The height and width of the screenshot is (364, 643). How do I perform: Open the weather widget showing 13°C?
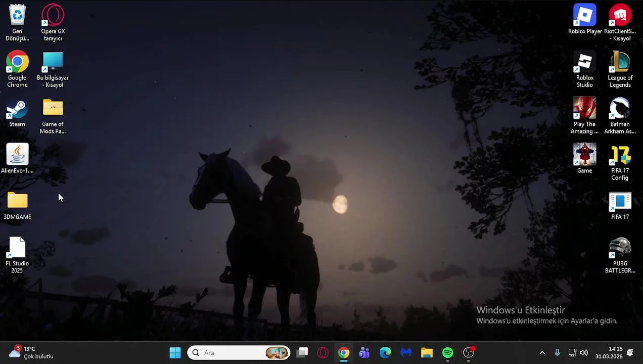coord(31,352)
